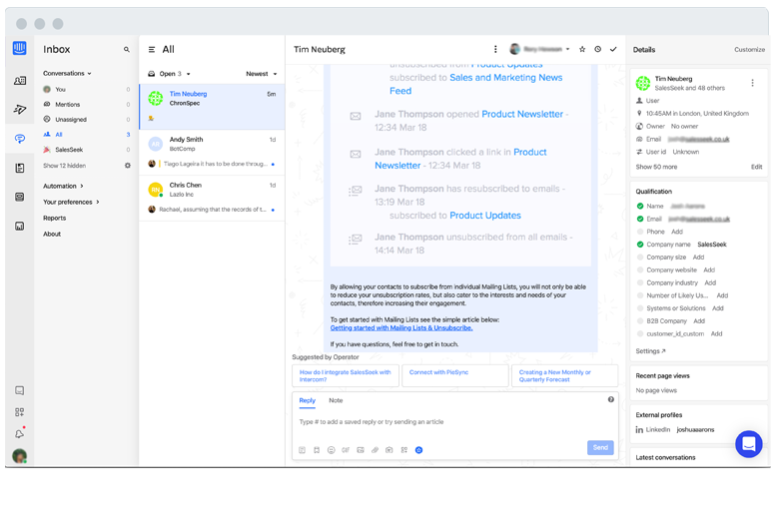Click suggestion Creating a New Monthly Forecast
Viewport: 776px width, 532px height.
point(564,375)
